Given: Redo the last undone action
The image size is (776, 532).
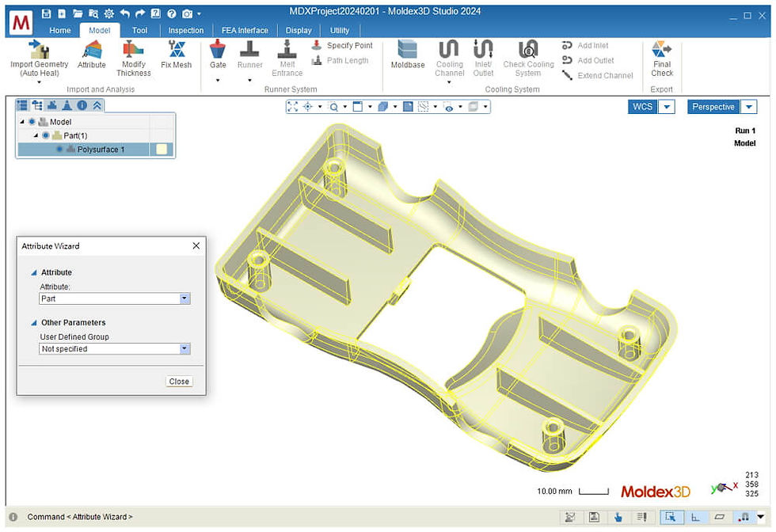Looking at the screenshot, I should pyautogui.click(x=140, y=13).
